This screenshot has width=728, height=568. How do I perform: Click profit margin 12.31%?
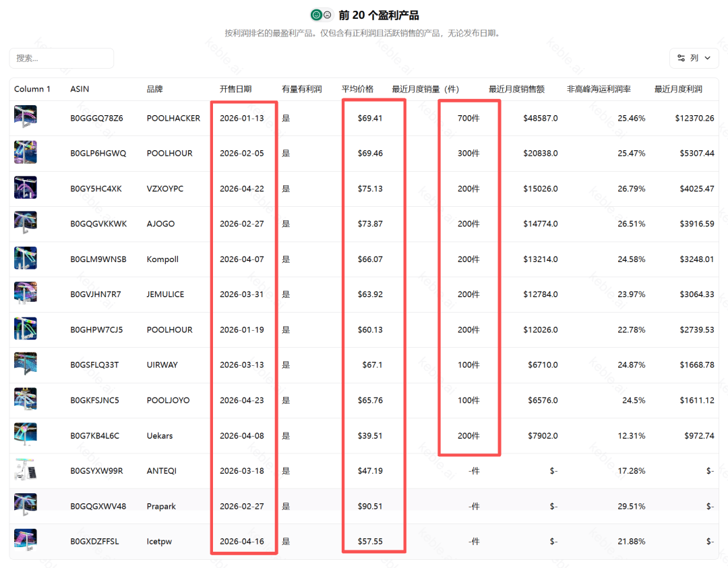(x=632, y=436)
